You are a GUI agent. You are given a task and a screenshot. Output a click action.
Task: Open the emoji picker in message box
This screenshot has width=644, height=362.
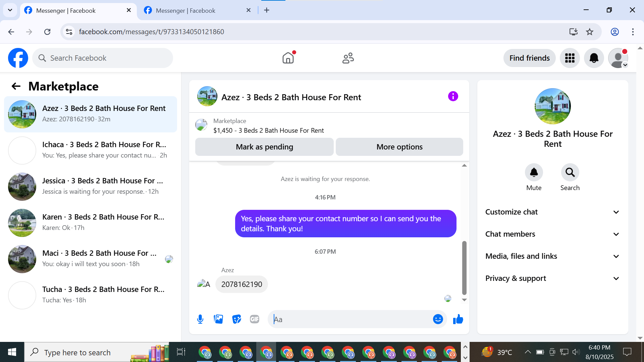point(438,319)
